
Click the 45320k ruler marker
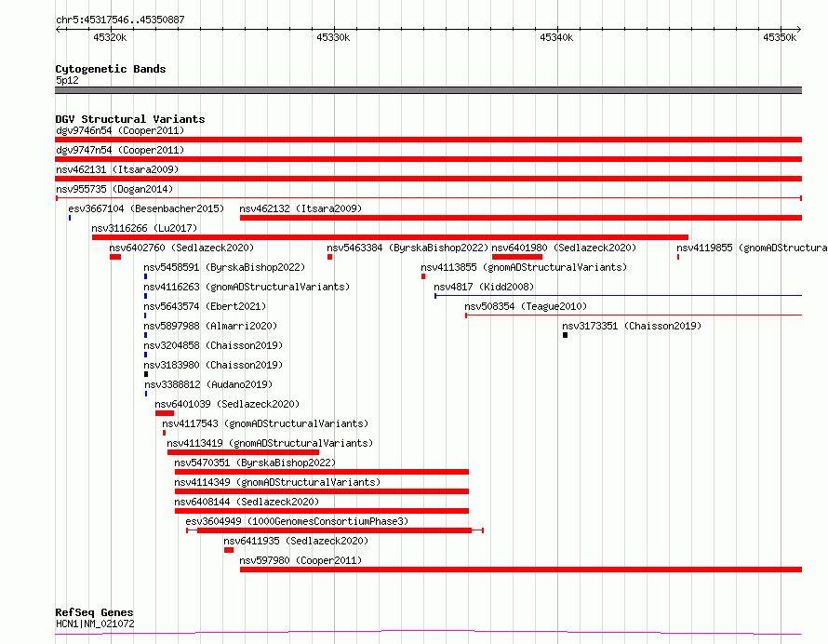click(110, 37)
